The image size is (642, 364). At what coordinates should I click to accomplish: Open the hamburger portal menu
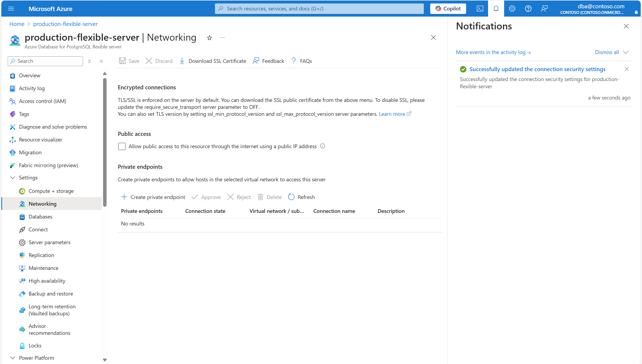point(11,8)
